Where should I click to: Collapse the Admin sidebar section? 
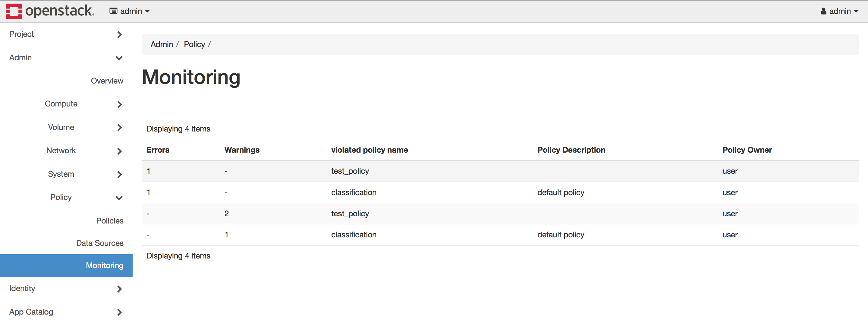coord(66,58)
